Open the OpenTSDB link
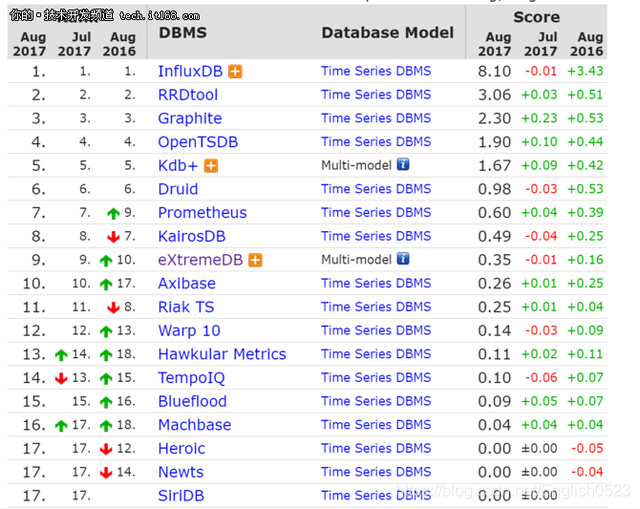The image size is (640, 509). (x=198, y=142)
